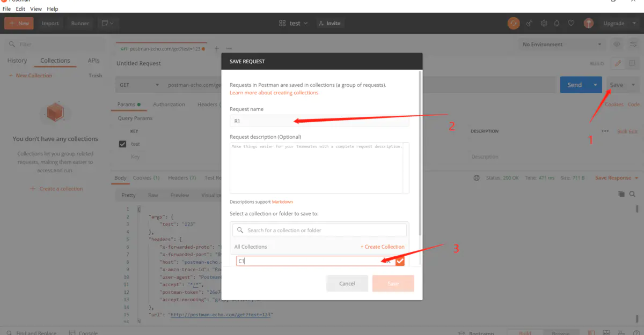Click the dialog vertical scrollbar
The width and height of the screenshot is (644, 335).
[421, 153]
